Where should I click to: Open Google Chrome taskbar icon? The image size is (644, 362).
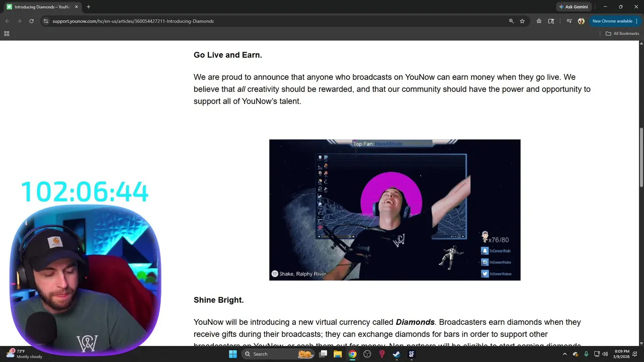click(x=353, y=354)
